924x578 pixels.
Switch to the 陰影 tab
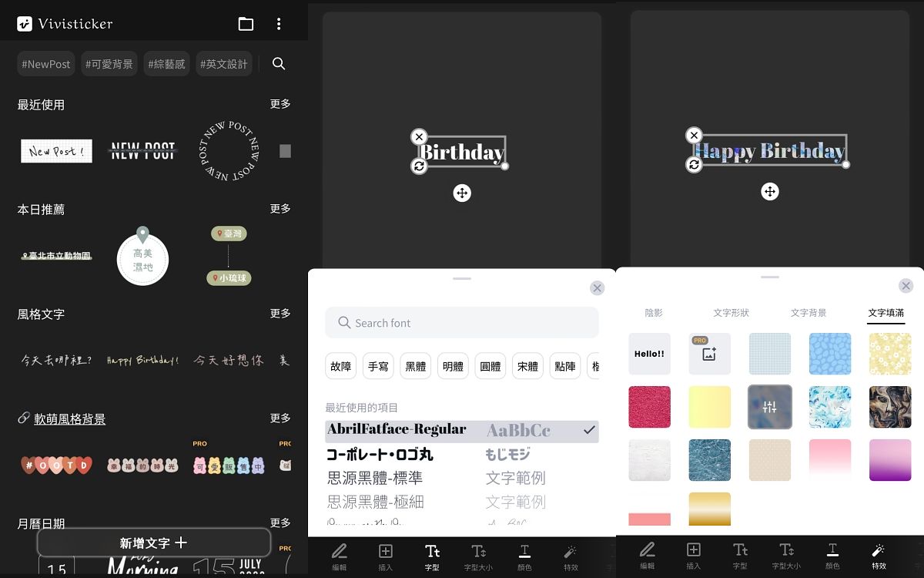[654, 313]
